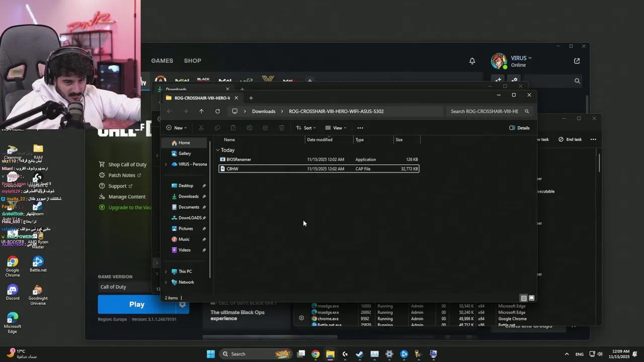
Task: Open Battle.net desktop shortcut
Action: (x=38, y=264)
